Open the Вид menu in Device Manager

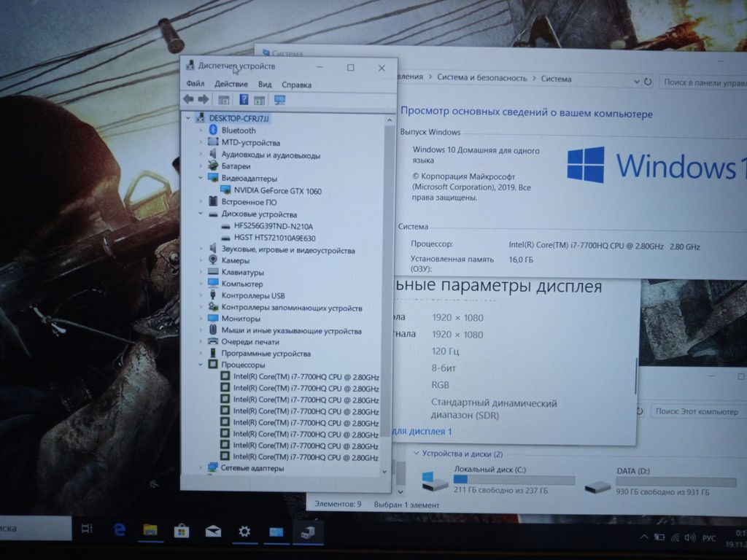(265, 85)
